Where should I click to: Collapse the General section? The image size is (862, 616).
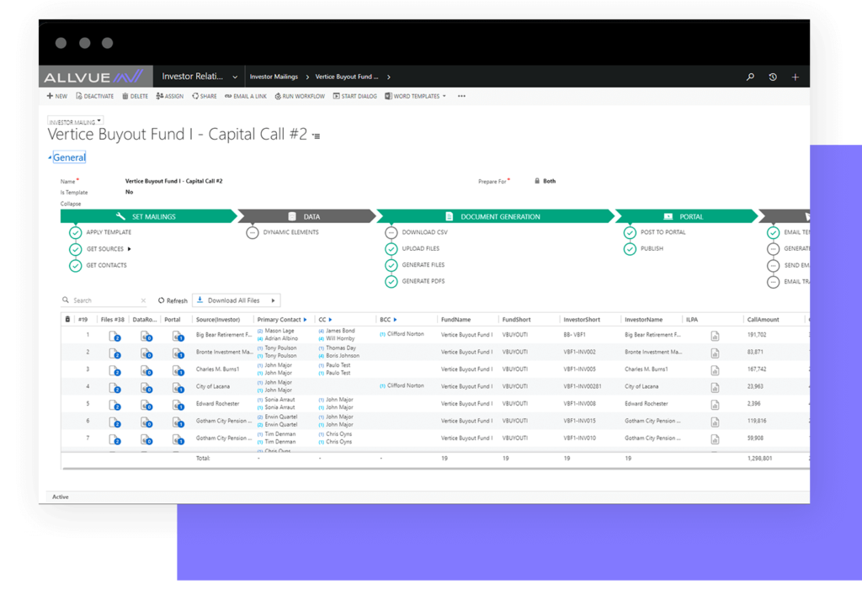pyautogui.click(x=68, y=157)
